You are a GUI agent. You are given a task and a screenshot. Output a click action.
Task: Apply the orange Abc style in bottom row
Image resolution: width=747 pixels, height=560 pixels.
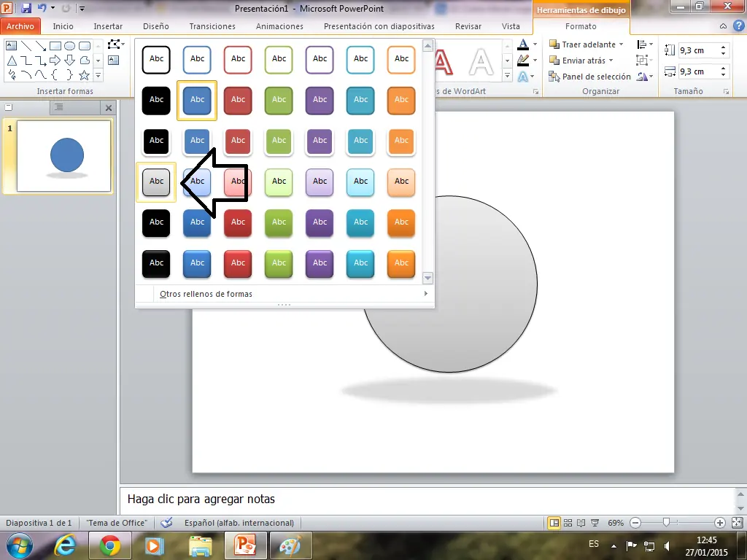click(401, 263)
